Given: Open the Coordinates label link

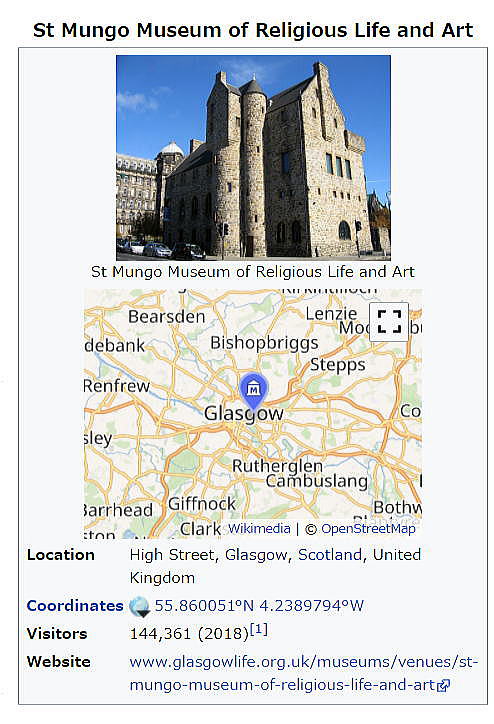Looking at the screenshot, I should click(75, 606).
